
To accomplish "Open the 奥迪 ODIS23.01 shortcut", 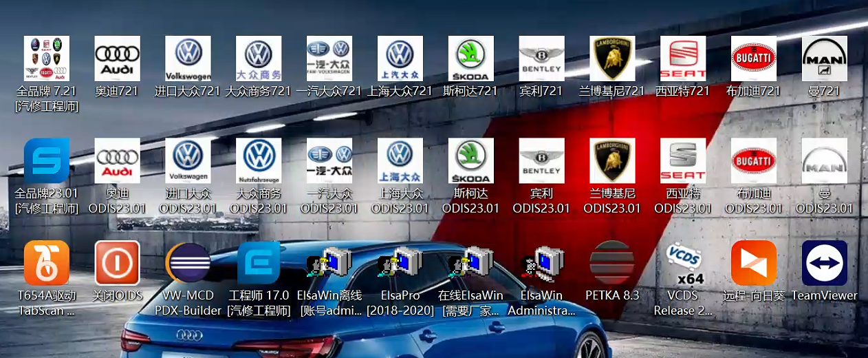I will click(x=117, y=161).
